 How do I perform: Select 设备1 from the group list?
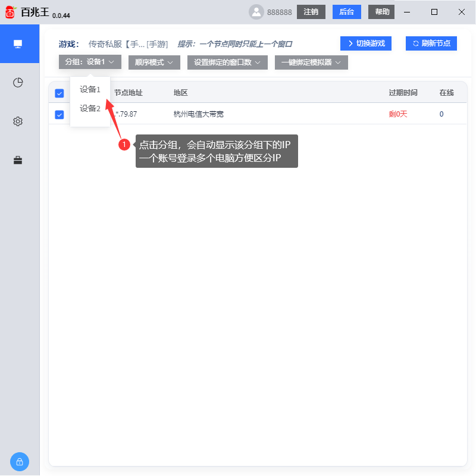pyautogui.click(x=89, y=89)
